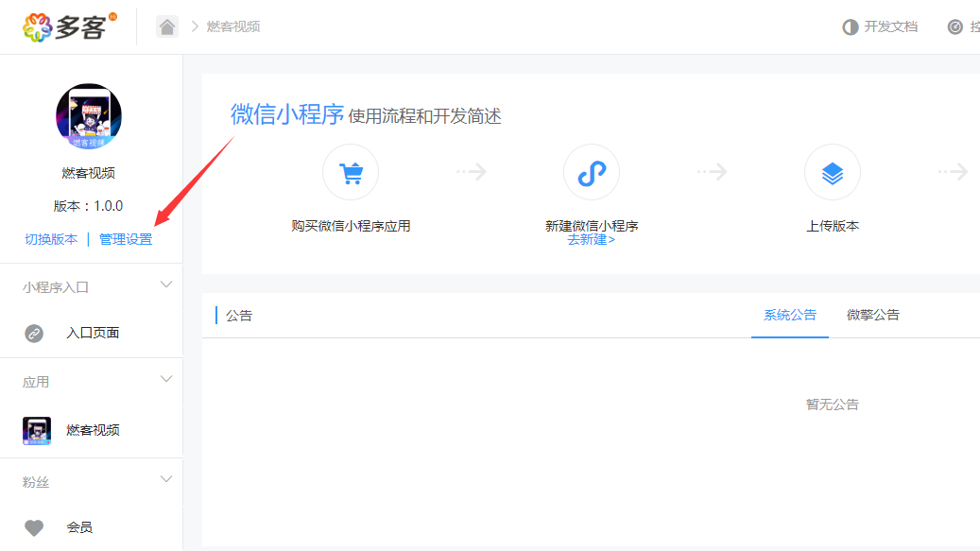Click the shopping cart step icon
This screenshot has height=551, width=980.
click(x=351, y=172)
